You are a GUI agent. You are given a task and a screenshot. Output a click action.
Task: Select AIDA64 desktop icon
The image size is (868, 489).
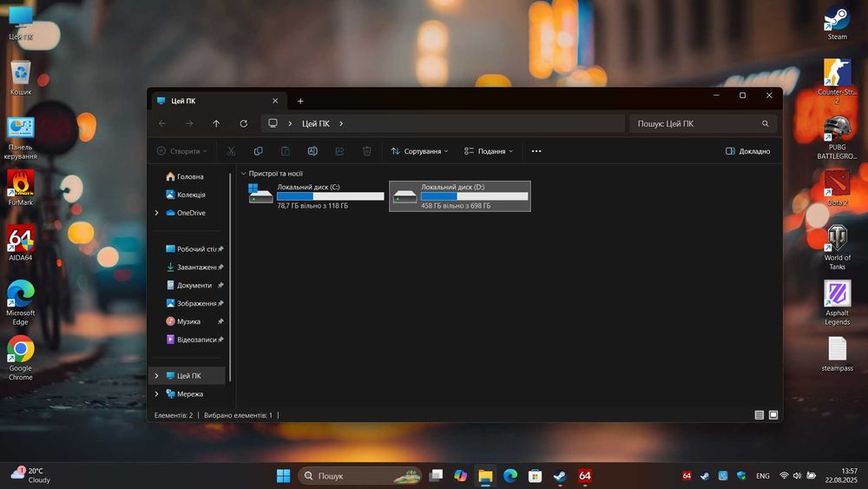[21, 244]
